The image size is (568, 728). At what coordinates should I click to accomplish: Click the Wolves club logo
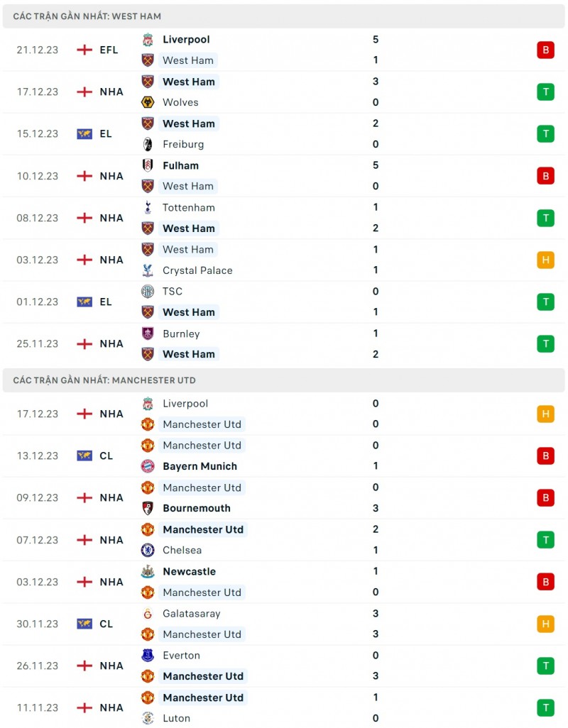point(148,102)
